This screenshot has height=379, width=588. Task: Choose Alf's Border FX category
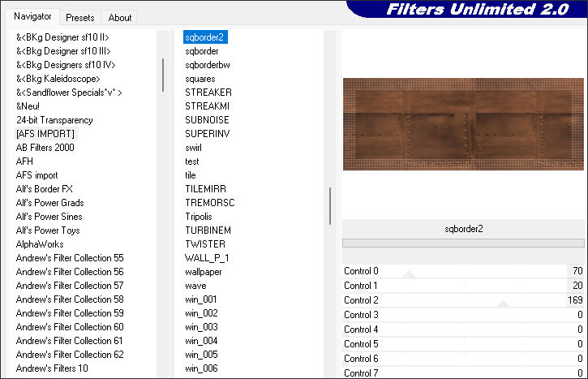click(45, 189)
